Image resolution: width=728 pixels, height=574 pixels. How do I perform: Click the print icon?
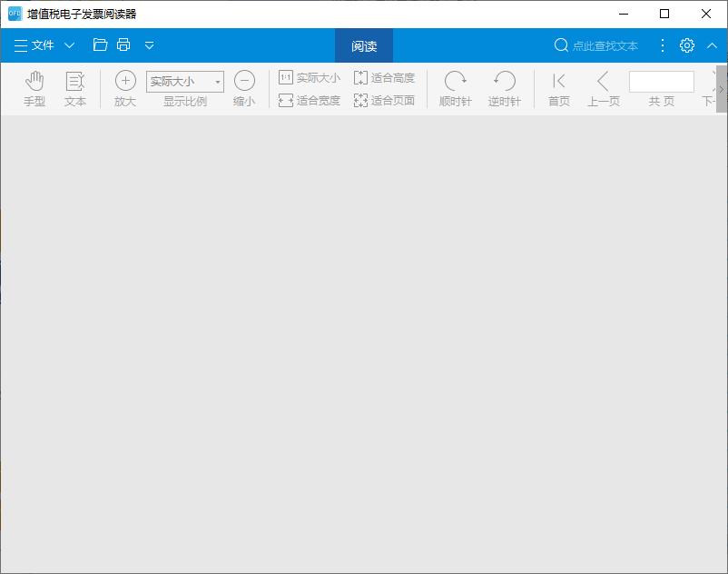(x=123, y=45)
